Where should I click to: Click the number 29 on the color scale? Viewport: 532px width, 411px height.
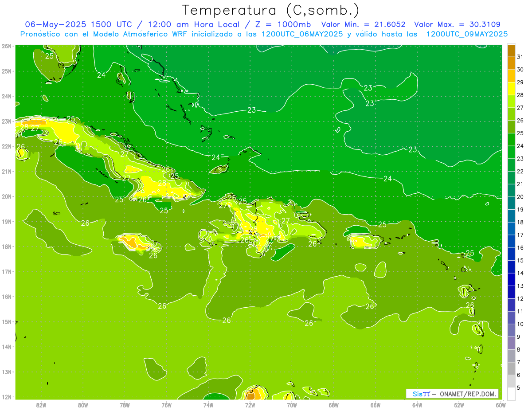(x=520, y=82)
